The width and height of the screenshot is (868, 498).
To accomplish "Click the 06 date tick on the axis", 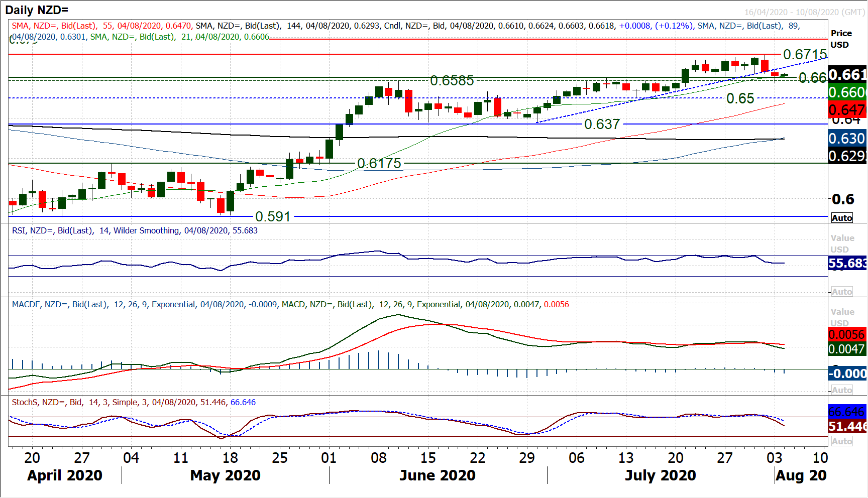I will point(577,458).
